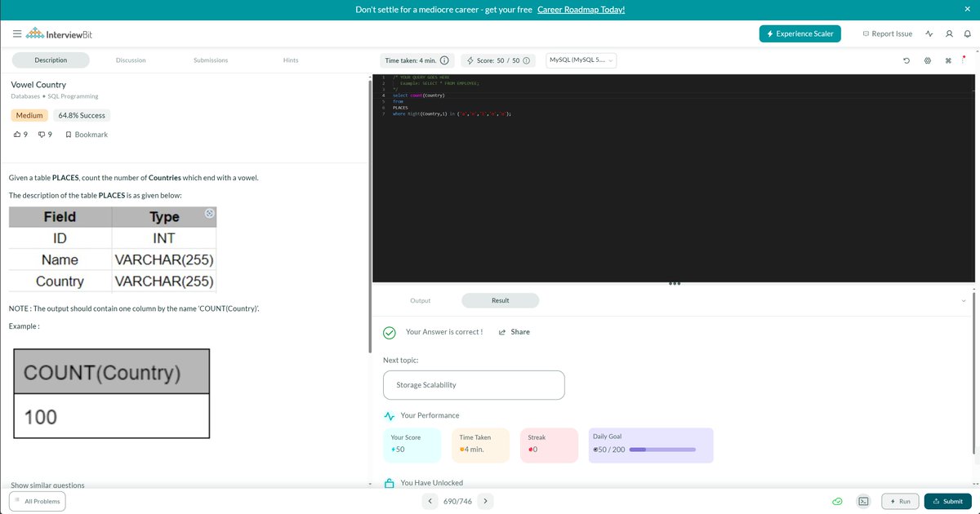Open the Career Roadmap Today link

point(581,10)
